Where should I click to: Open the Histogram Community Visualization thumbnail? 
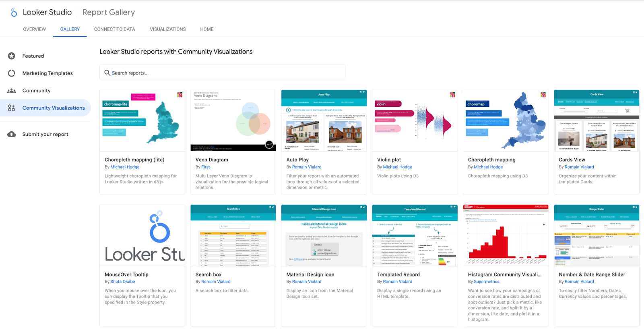pyautogui.click(x=506, y=235)
